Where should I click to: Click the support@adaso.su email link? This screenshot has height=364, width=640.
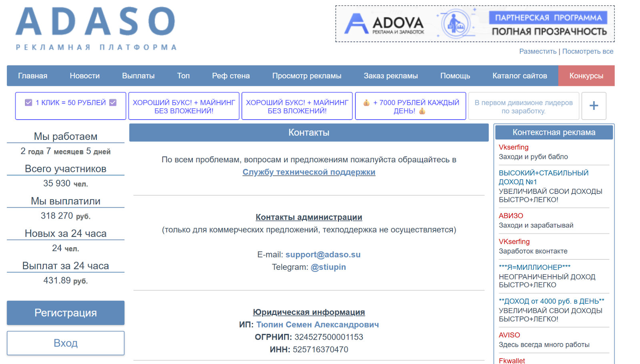point(323,255)
